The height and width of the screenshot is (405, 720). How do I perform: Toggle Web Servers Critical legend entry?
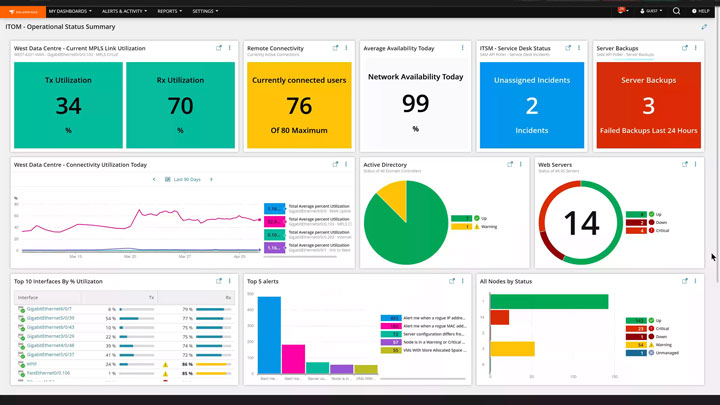[x=647, y=231]
